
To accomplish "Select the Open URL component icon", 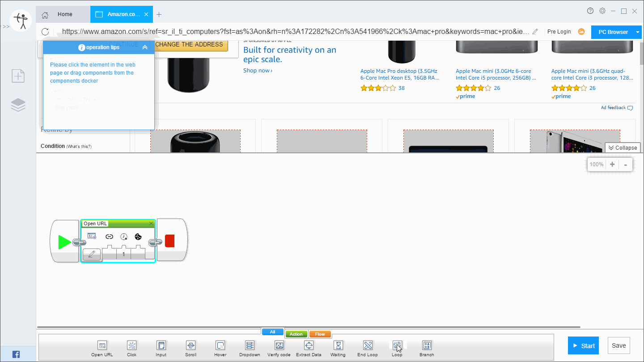I will coord(102,345).
